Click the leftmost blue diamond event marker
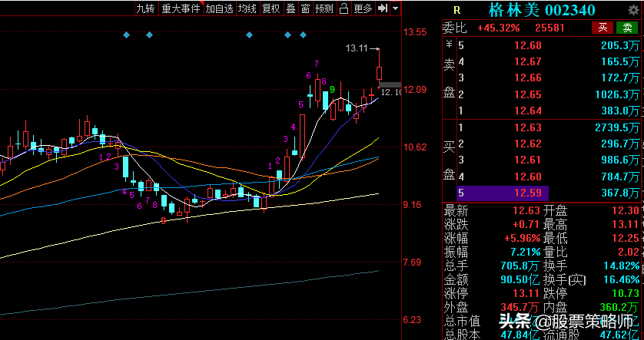Image resolution: width=644 pixels, height=340 pixels. click(127, 35)
